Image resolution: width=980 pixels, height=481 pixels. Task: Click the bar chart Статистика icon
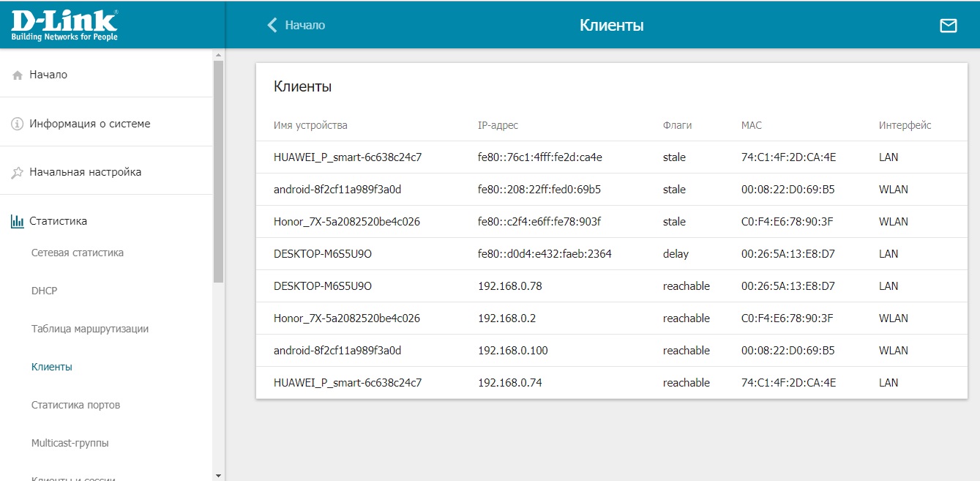pyautogui.click(x=18, y=221)
